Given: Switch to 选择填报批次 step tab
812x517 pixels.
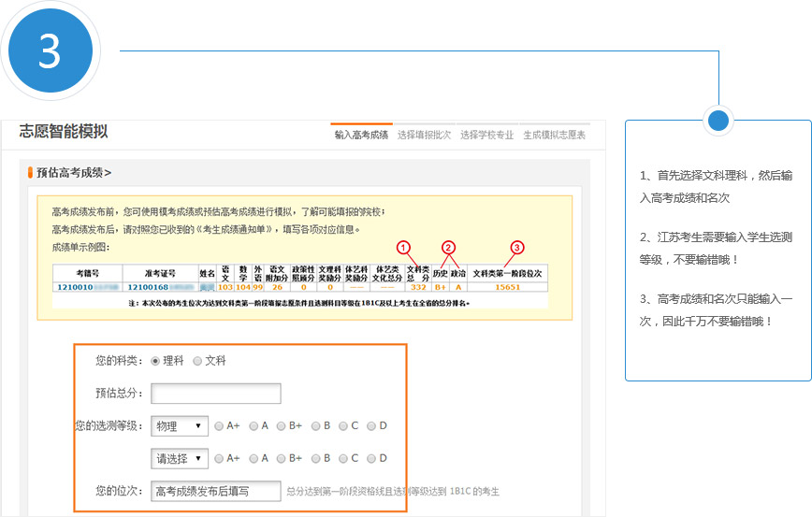Looking at the screenshot, I should [424, 135].
